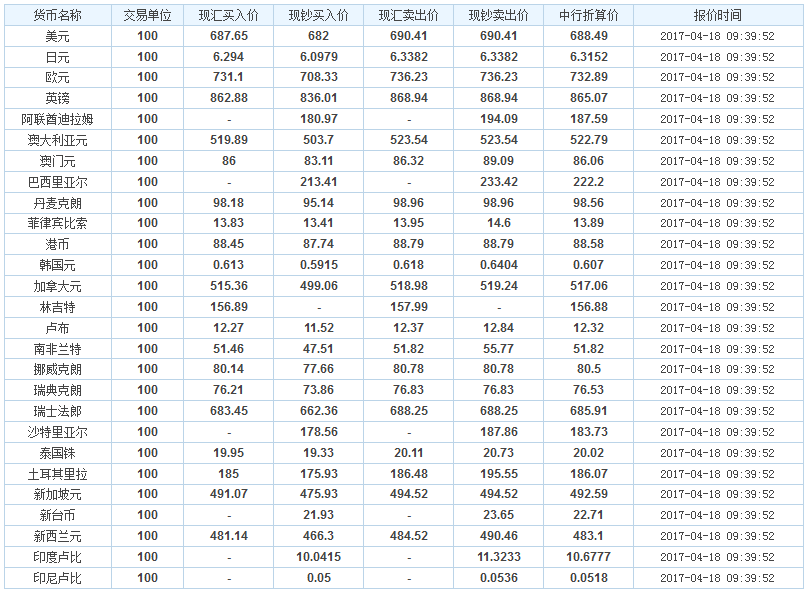The image size is (807, 593).
Task: Click the 687.65 value in 美元 row
Action: 229,36
